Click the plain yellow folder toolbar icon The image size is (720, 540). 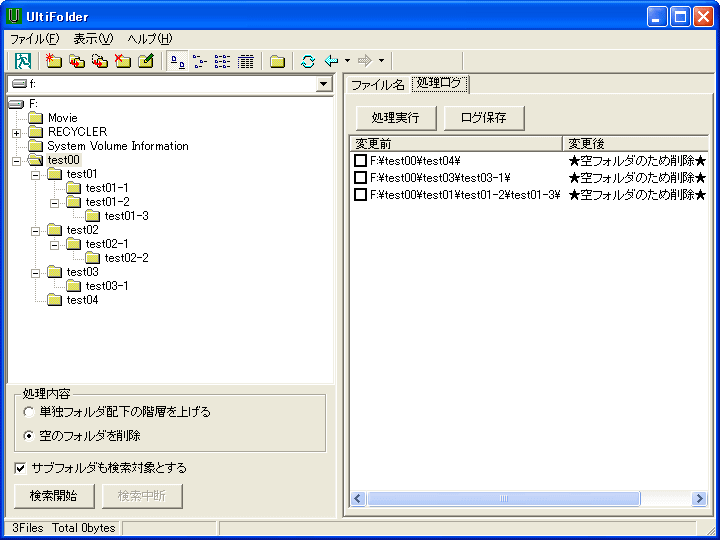[277, 61]
